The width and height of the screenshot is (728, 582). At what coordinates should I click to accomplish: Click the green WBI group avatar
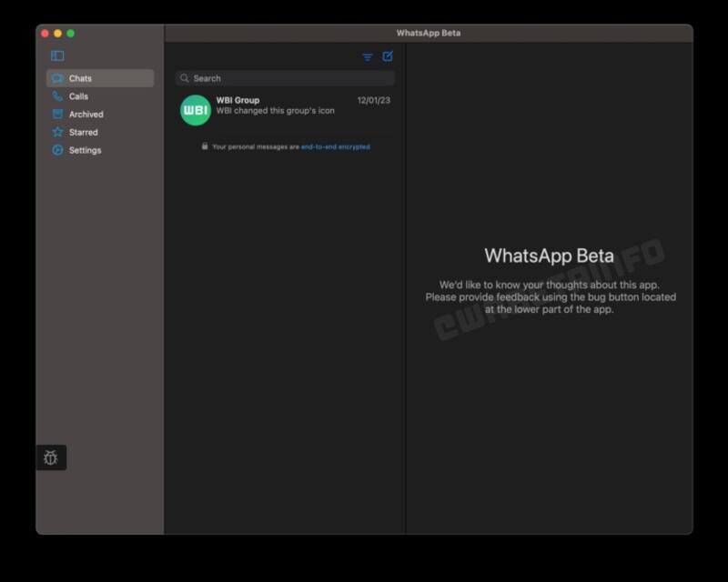click(x=196, y=110)
